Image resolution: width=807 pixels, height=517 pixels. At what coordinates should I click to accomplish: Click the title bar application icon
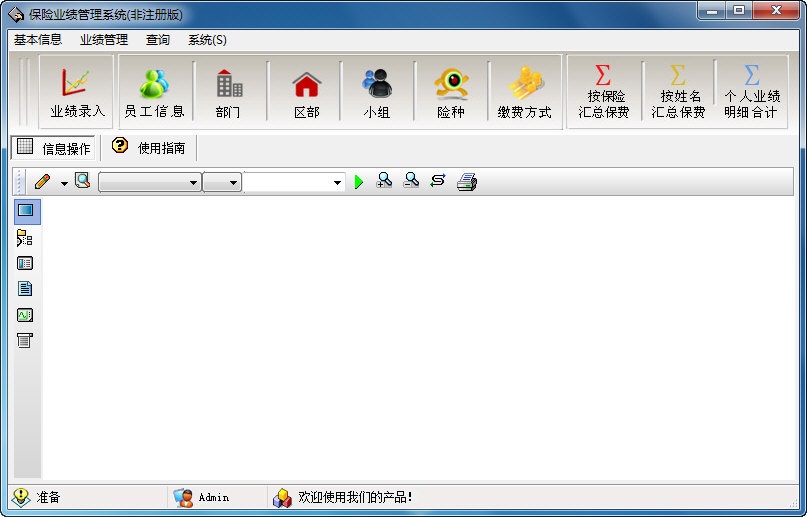coord(16,14)
